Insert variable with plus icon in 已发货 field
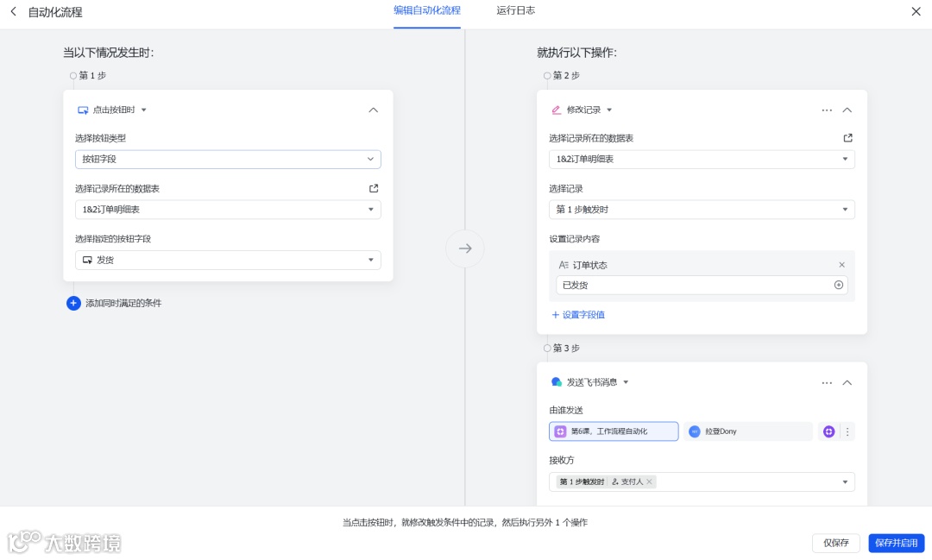Viewport: 932px width, 560px height. 838,286
